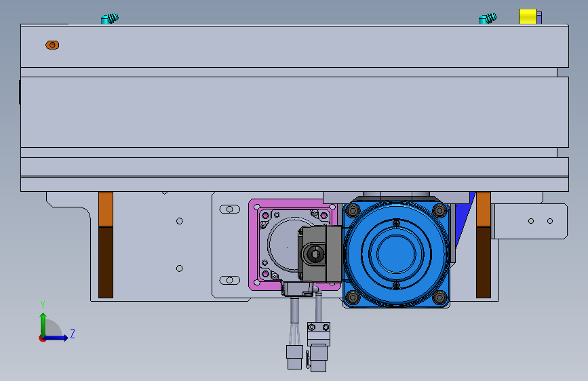
Task: Select the large middle face of the rail
Action: [x=295, y=112]
